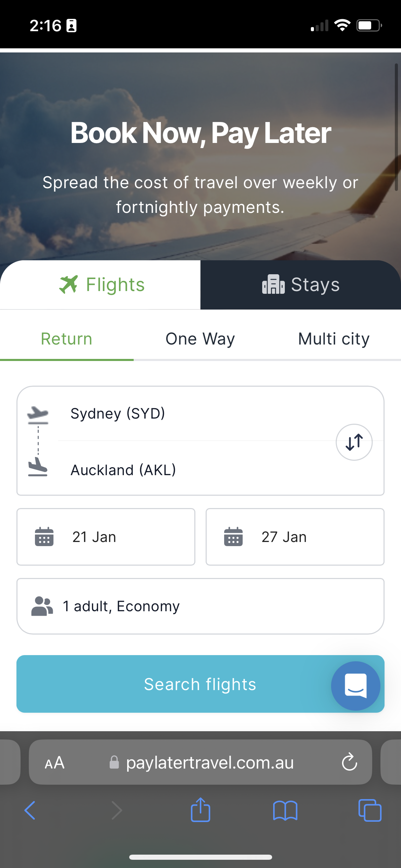
Task: Click the Search flights button
Action: (200, 684)
